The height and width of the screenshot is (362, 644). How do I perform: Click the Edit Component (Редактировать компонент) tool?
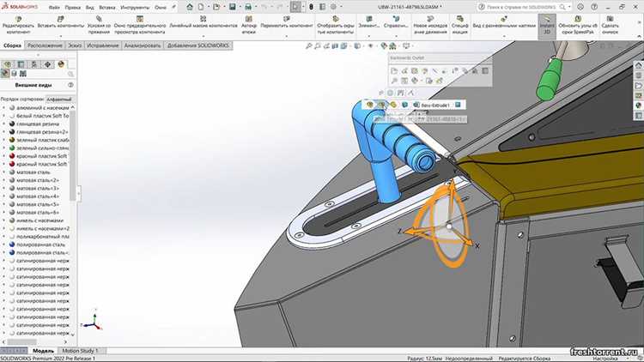(18, 25)
